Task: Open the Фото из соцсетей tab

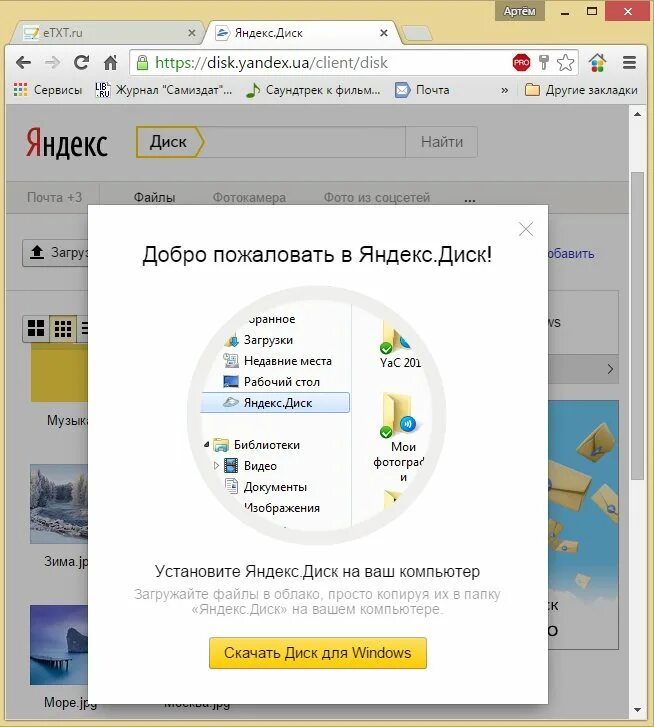Action: tap(376, 198)
